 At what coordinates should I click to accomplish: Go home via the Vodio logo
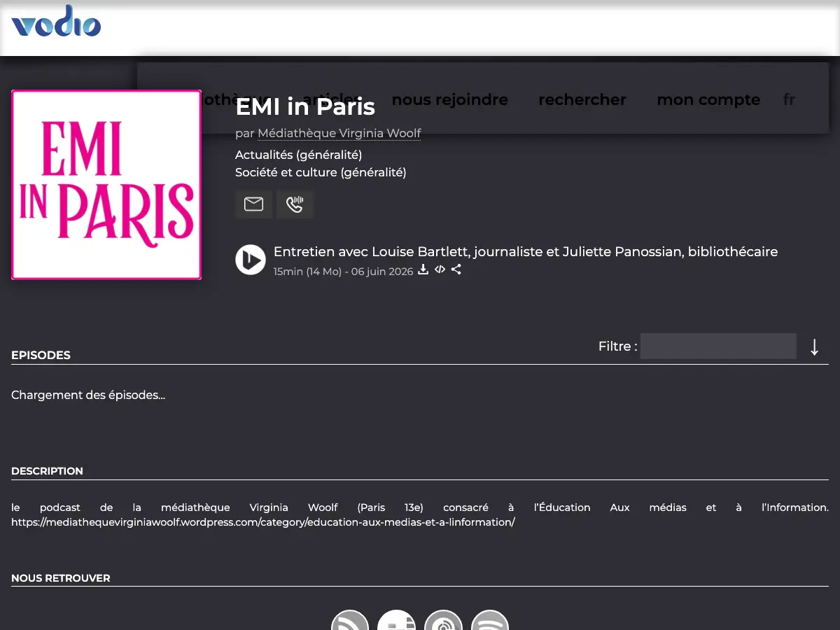pos(56,21)
